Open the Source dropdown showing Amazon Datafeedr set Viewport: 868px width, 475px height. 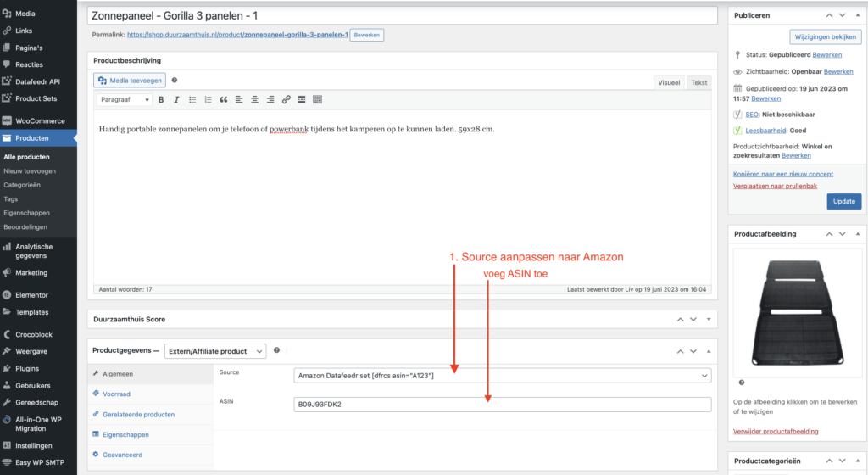tap(502, 376)
